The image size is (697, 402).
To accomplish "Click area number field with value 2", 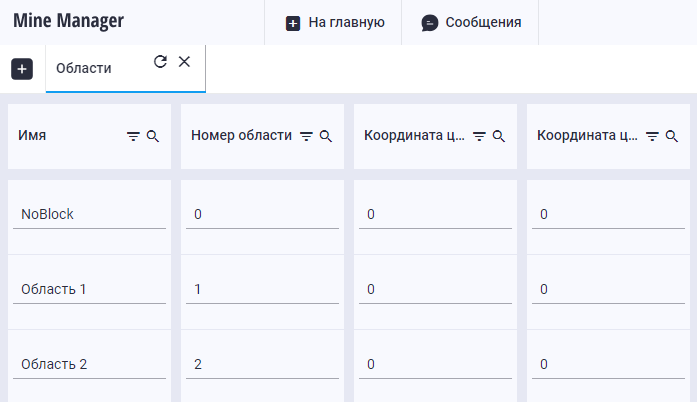I will (x=262, y=364).
